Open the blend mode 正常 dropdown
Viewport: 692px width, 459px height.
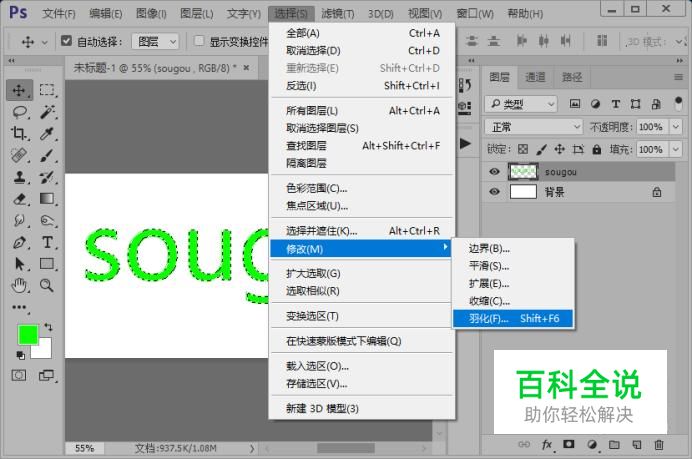click(x=534, y=127)
